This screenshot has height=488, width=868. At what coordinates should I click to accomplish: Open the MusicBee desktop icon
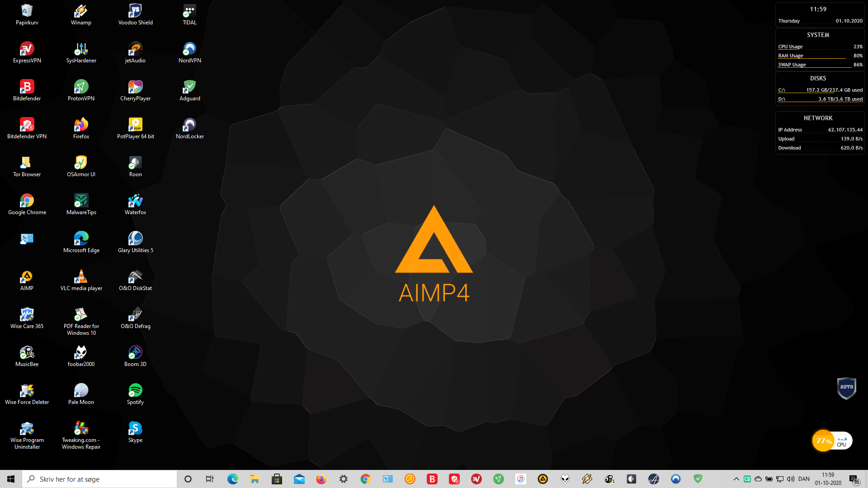(27, 353)
